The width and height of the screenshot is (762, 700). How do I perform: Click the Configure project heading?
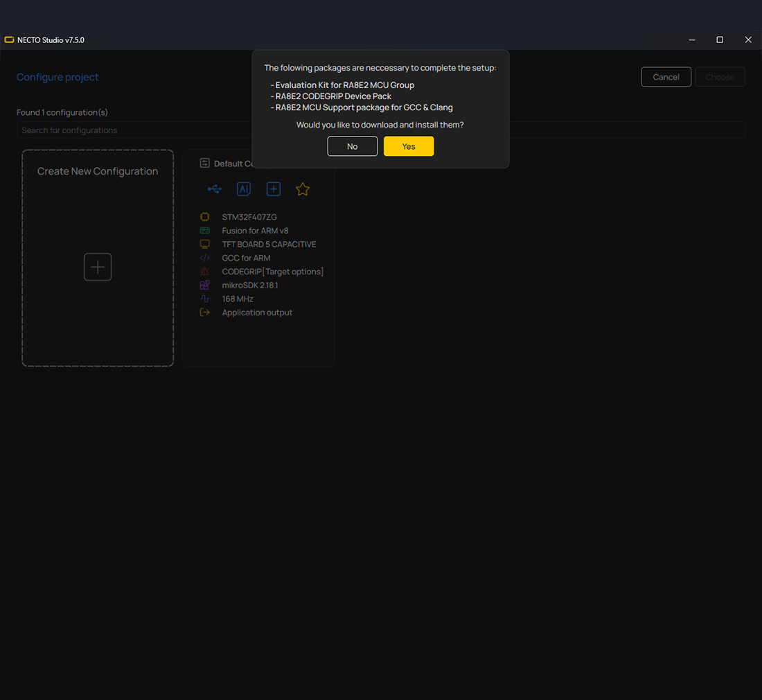pos(57,77)
